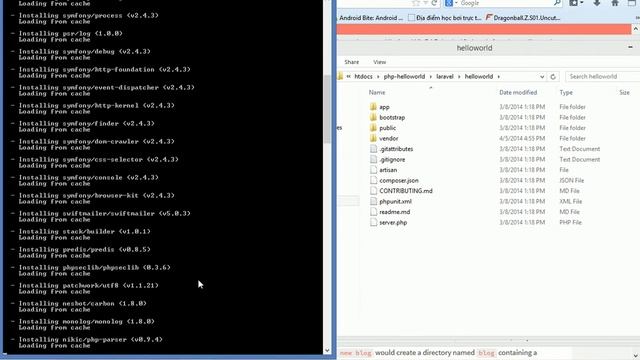This screenshot has height=360, width=640.
Task: Click vendor date 4/5/2014 4:55 PM
Action: [x=522, y=138]
